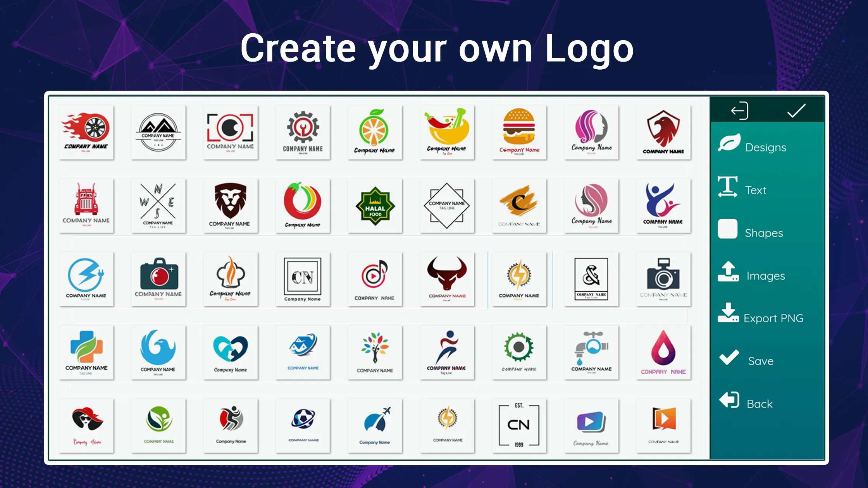This screenshot has height=488, width=868.
Task: Pick the water drop red logo
Action: point(663,352)
